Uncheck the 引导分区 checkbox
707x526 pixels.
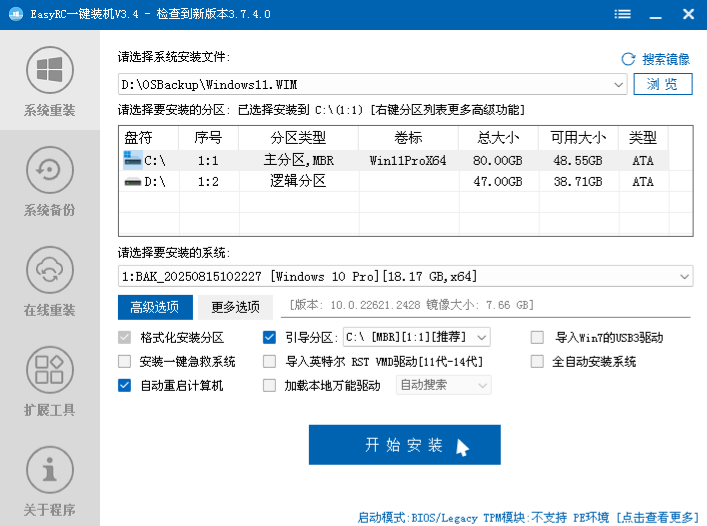269,338
